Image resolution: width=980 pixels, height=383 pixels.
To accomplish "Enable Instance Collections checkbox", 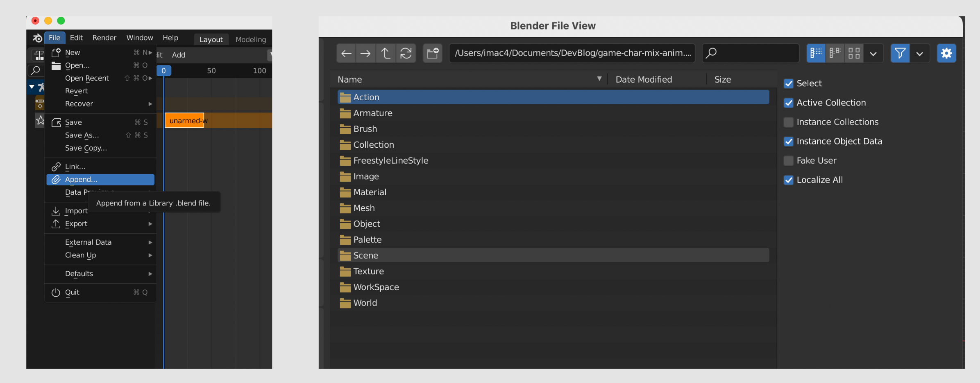I will coord(788,122).
